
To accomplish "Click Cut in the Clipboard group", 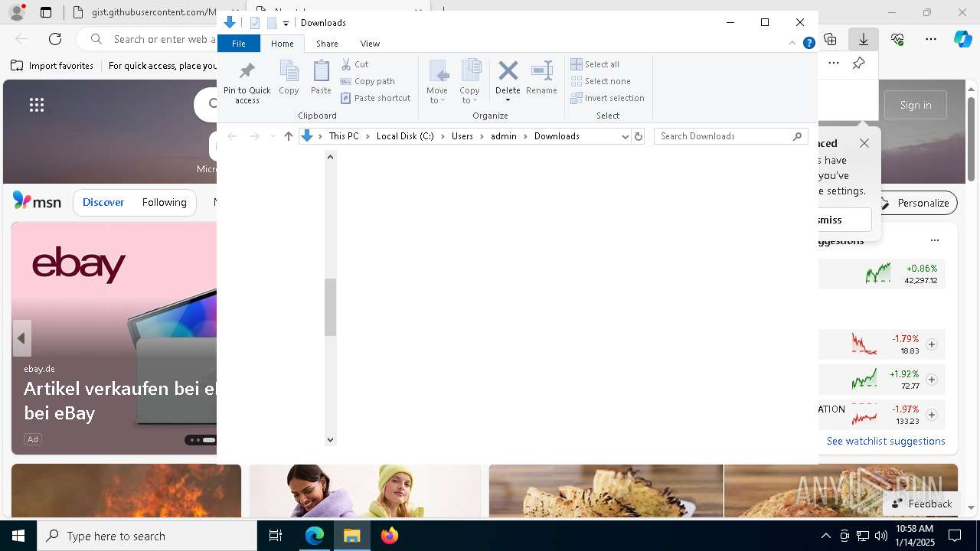I will click(354, 64).
